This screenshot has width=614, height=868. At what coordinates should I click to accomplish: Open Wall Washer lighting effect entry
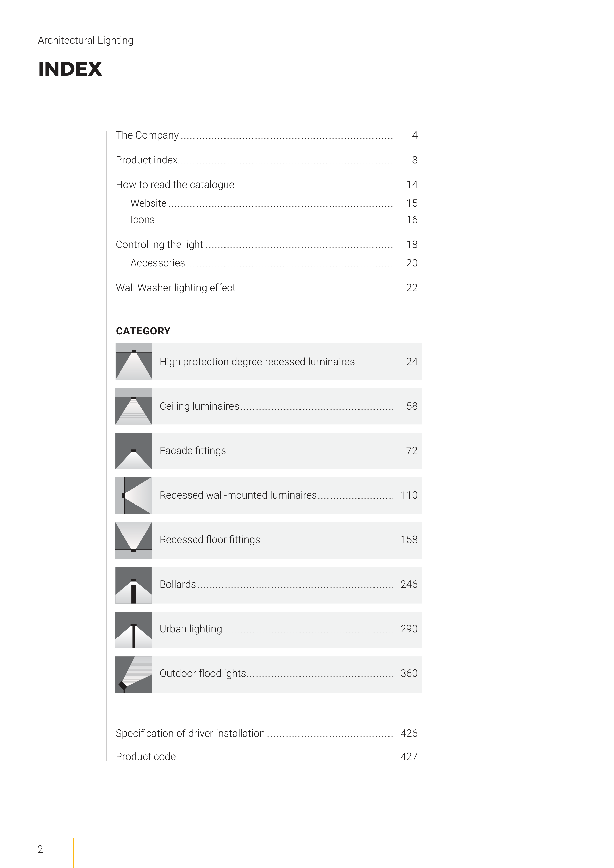coord(176,288)
